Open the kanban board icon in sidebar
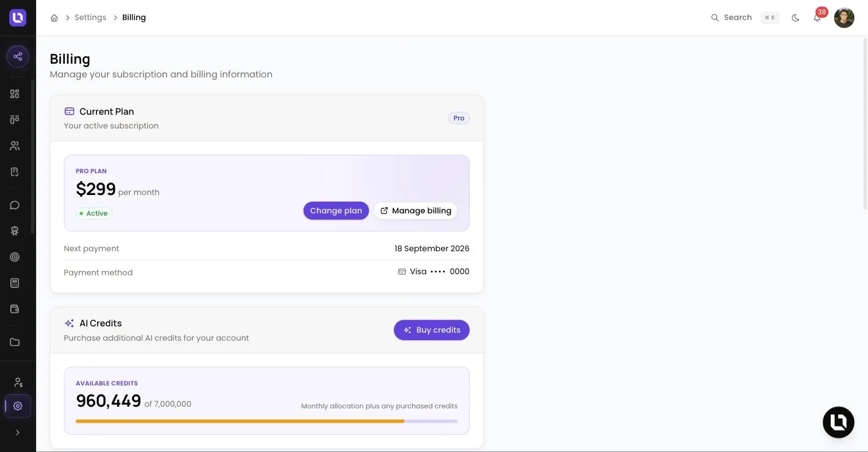The height and width of the screenshot is (452, 868). click(15, 119)
